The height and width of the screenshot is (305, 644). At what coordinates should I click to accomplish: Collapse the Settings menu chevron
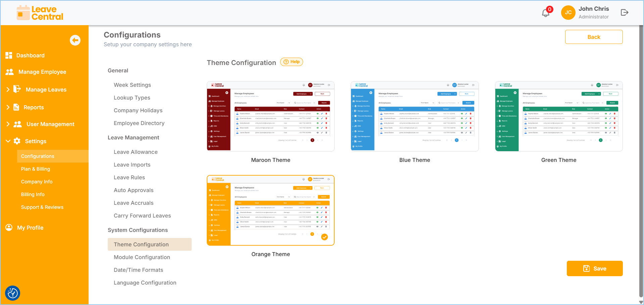pyautogui.click(x=8, y=141)
